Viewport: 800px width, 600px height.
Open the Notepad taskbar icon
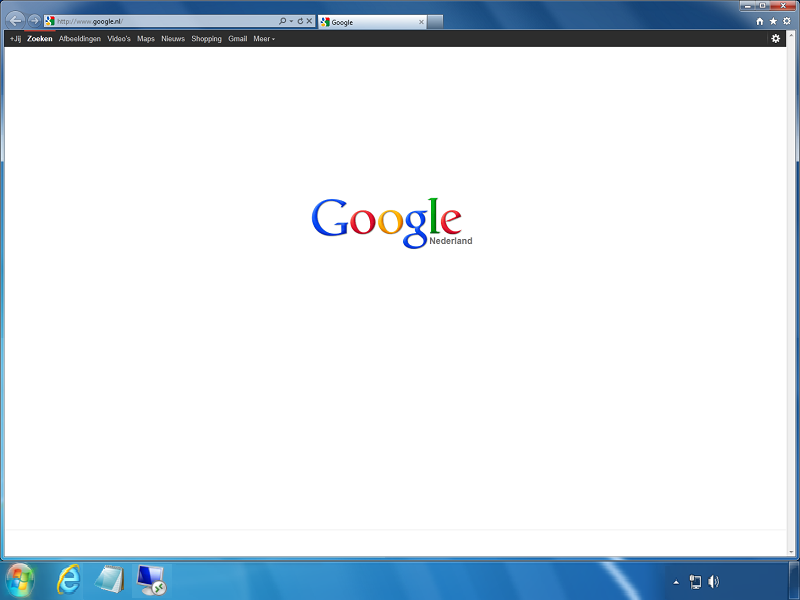click(x=110, y=580)
